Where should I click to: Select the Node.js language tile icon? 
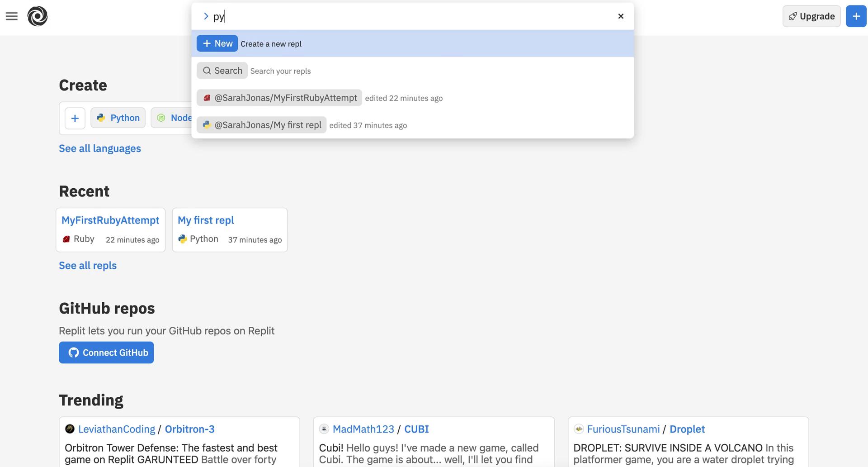(162, 118)
